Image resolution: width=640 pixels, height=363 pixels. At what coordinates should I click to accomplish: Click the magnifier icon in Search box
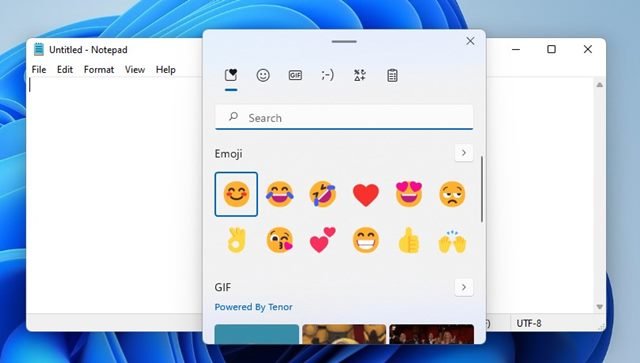click(x=233, y=117)
